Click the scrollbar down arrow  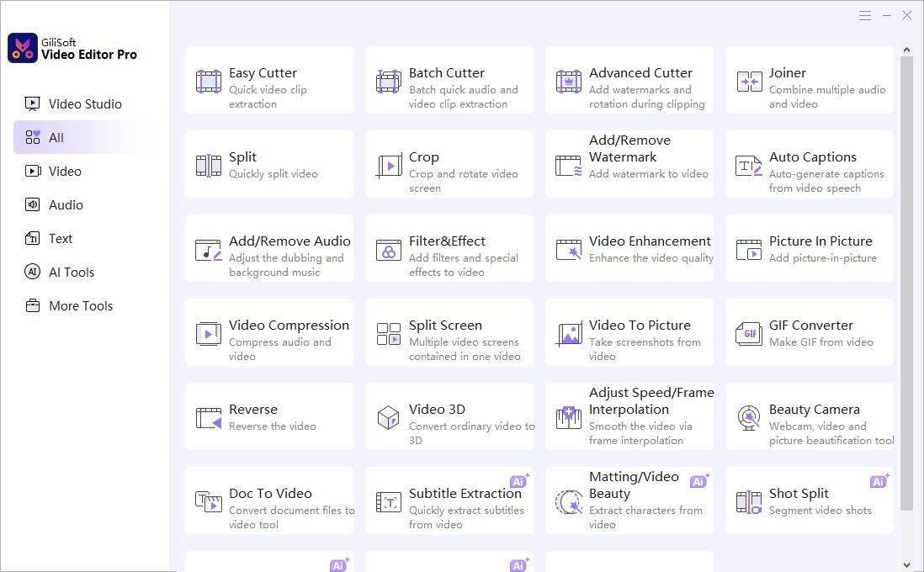906,565
